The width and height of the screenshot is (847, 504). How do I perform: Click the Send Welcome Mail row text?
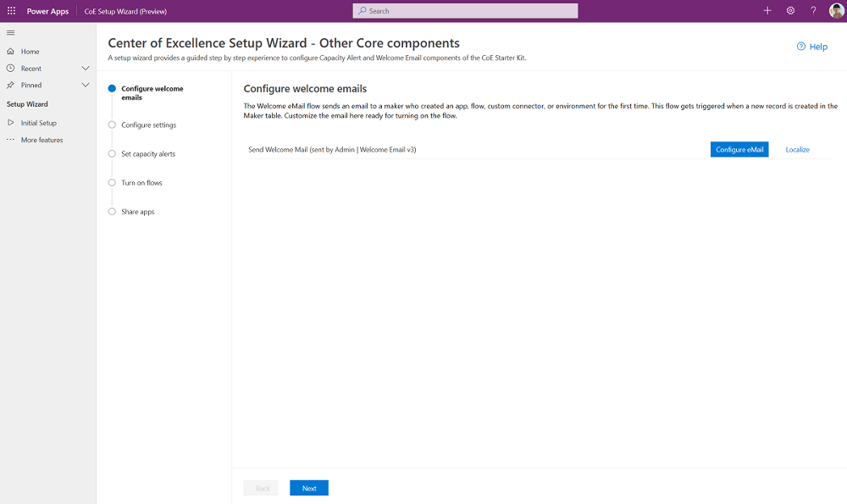[x=332, y=150]
